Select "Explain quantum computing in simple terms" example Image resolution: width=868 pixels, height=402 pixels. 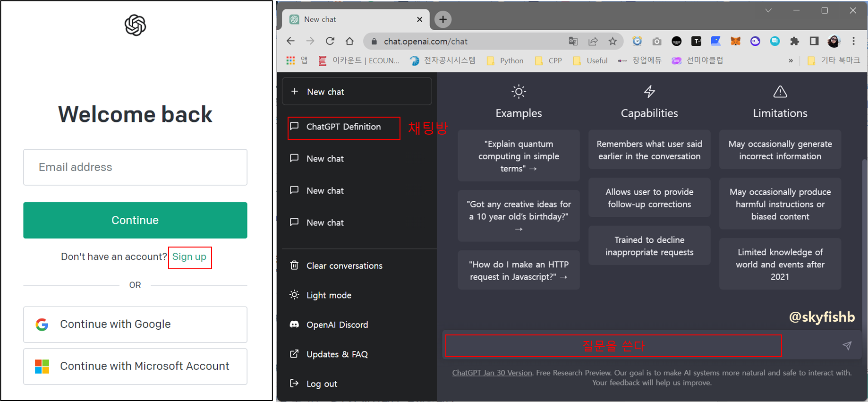point(519,156)
